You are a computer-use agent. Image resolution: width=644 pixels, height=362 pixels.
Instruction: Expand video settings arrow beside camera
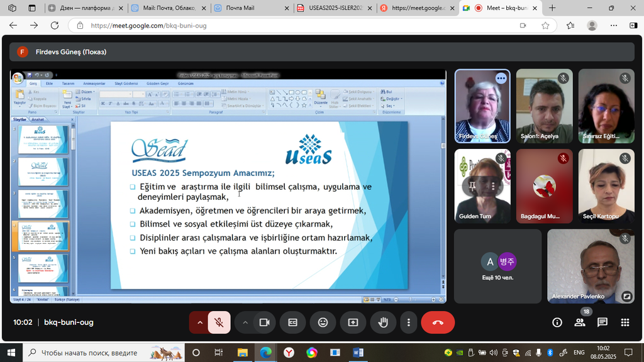click(245, 322)
